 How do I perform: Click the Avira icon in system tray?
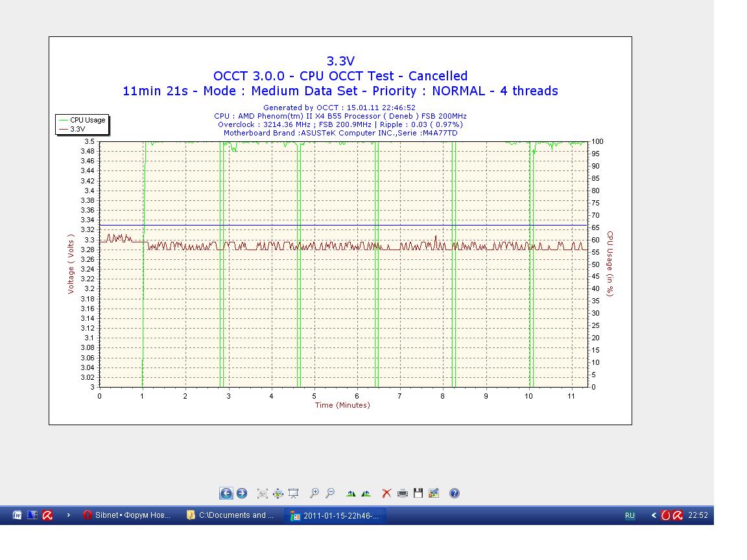click(x=678, y=515)
